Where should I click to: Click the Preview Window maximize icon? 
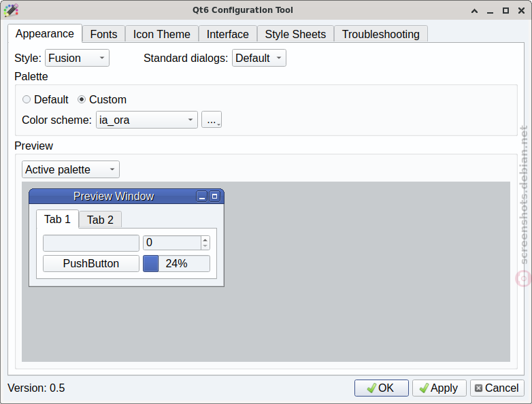coord(214,197)
